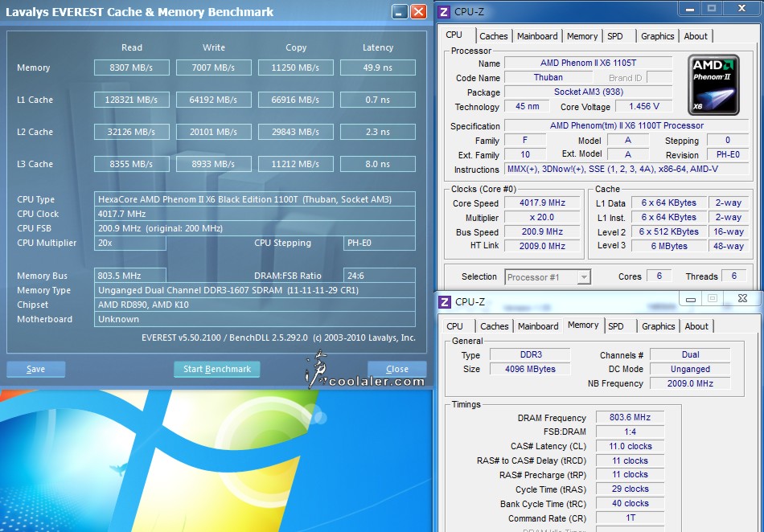This screenshot has height=532, width=764.
Task: Click the CPU Clock value 4017.7 MHz
Action: [x=255, y=214]
